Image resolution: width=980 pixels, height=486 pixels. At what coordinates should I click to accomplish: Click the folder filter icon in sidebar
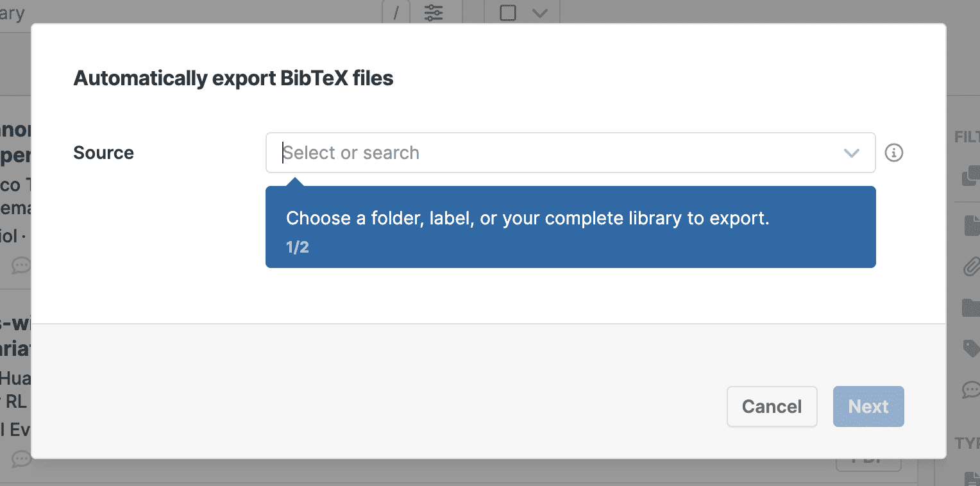pos(972,308)
